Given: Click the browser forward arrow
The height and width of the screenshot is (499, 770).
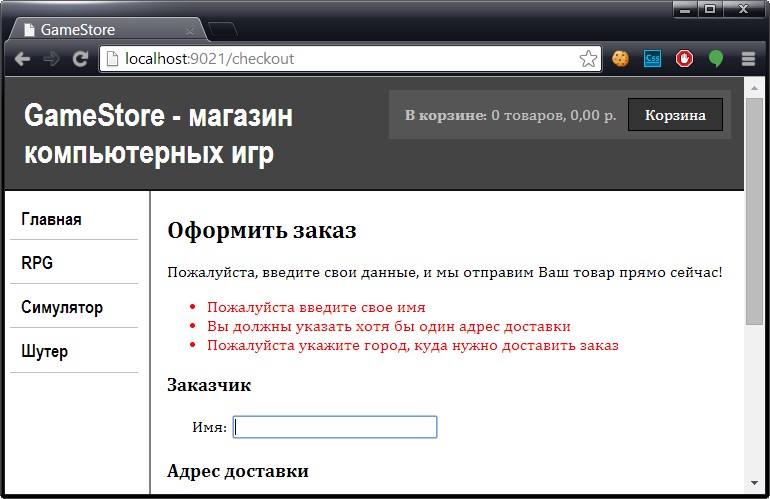Looking at the screenshot, I should pyautogui.click(x=51, y=59).
